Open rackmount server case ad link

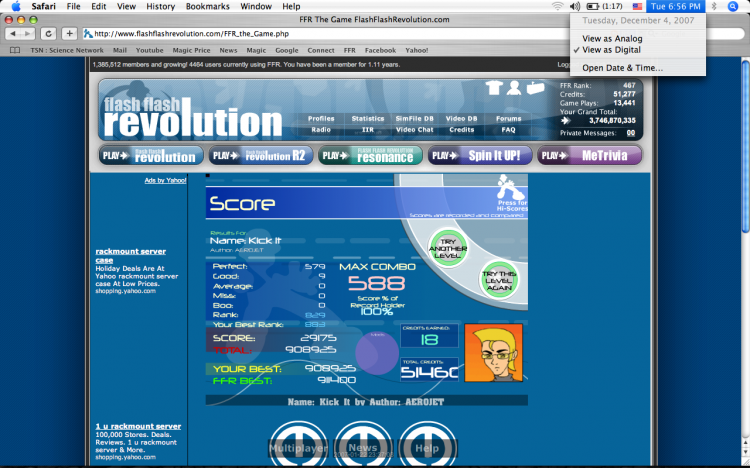point(131,256)
